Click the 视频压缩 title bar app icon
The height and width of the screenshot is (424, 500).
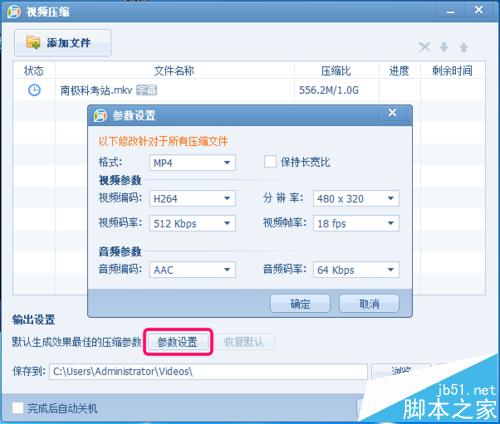[14, 12]
